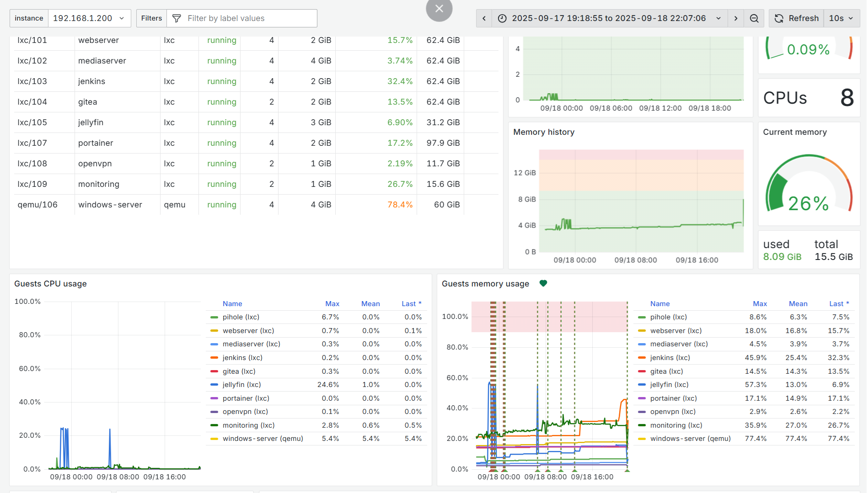
Task: Toggle jenkins series in memory usage legend
Action: coord(670,358)
